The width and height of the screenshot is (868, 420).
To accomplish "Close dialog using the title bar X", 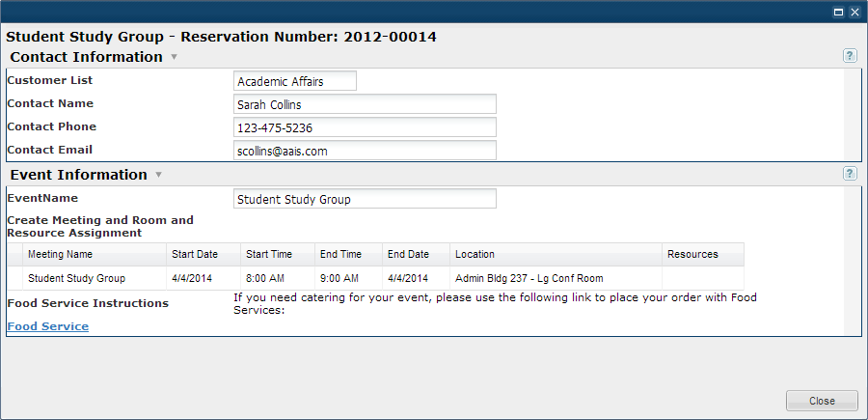I will click(x=854, y=11).
